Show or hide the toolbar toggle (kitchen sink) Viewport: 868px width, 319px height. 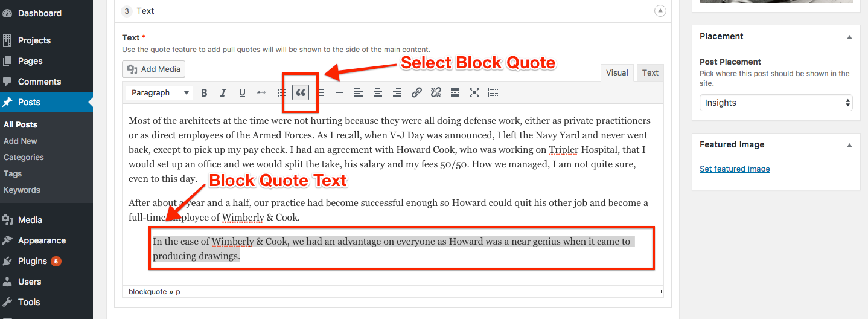(x=494, y=93)
